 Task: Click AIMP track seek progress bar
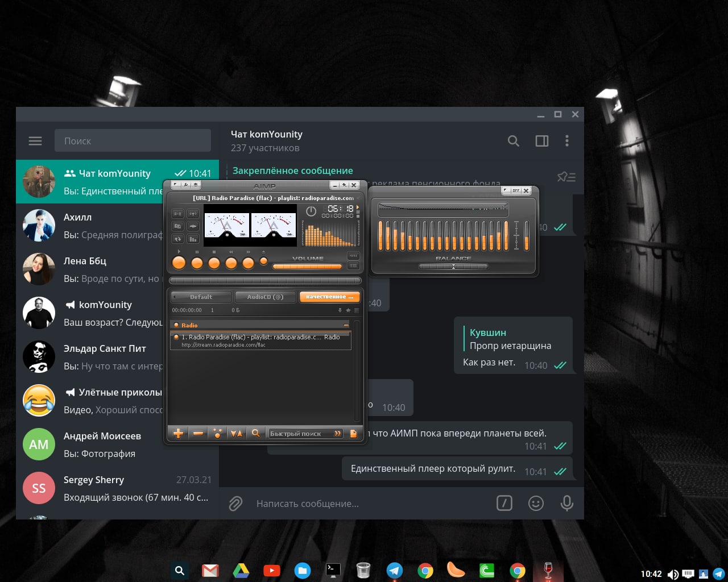pyautogui.click(x=265, y=280)
